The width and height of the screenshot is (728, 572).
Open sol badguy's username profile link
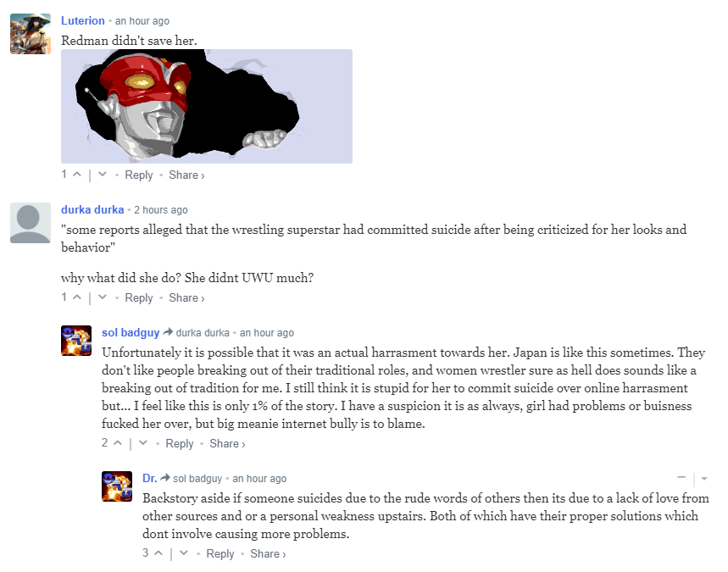[x=131, y=332]
